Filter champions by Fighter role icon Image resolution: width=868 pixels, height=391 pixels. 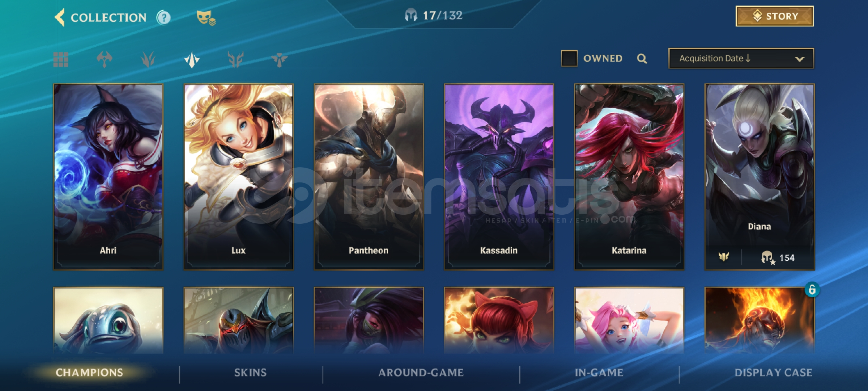coord(105,59)
